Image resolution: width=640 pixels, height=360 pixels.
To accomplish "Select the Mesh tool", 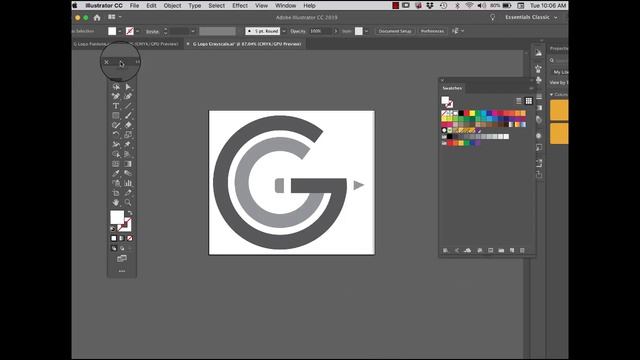I will (x=116, y=164).
